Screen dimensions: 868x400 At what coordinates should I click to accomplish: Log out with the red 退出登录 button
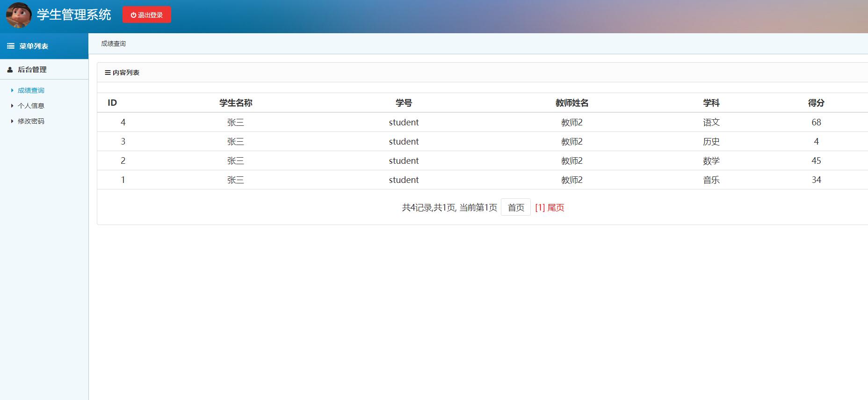[x=147, y=15]
